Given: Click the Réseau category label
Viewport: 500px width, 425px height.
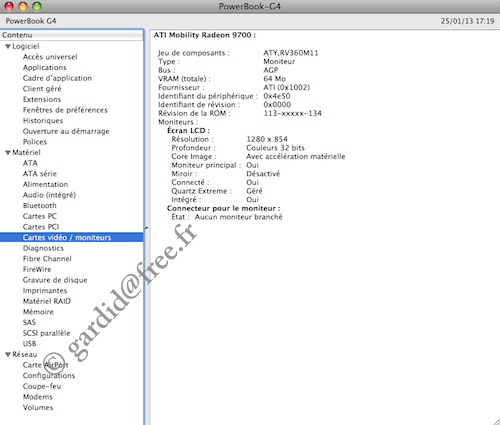Looking at the screenshot, I should coord(25,354).
